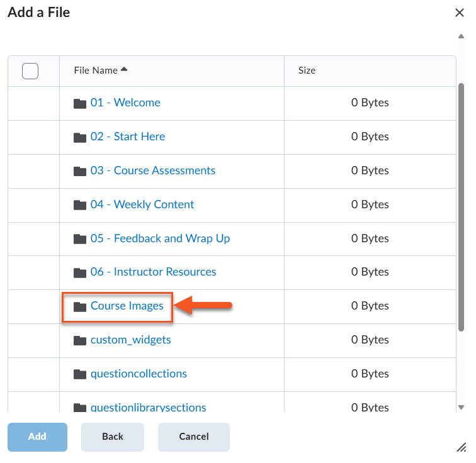Click the File Name column header

click(96, 70)
